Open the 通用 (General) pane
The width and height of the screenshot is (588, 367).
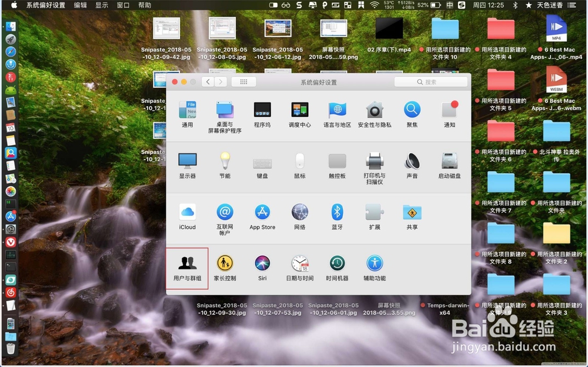(187, 112)
